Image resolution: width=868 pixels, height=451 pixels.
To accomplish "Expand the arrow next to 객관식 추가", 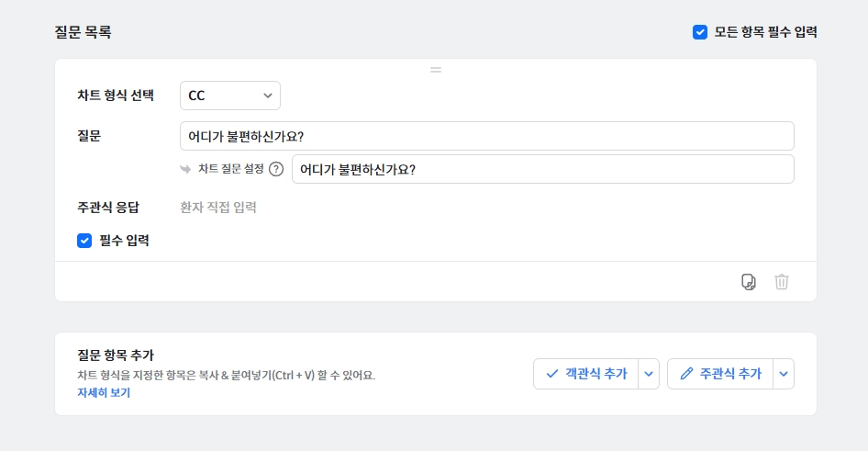I will tap(649, 374).
